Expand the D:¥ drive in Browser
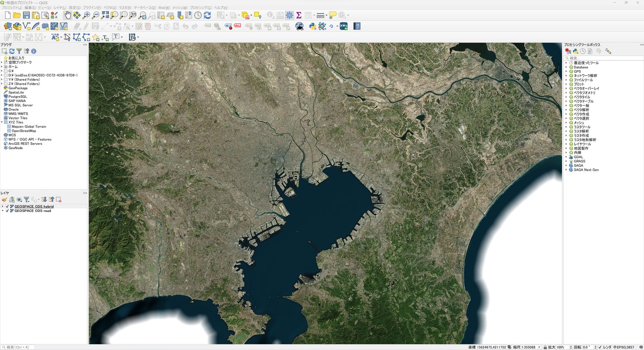The height and width of the screenshot is (350, 644). [x=2, y=75]
